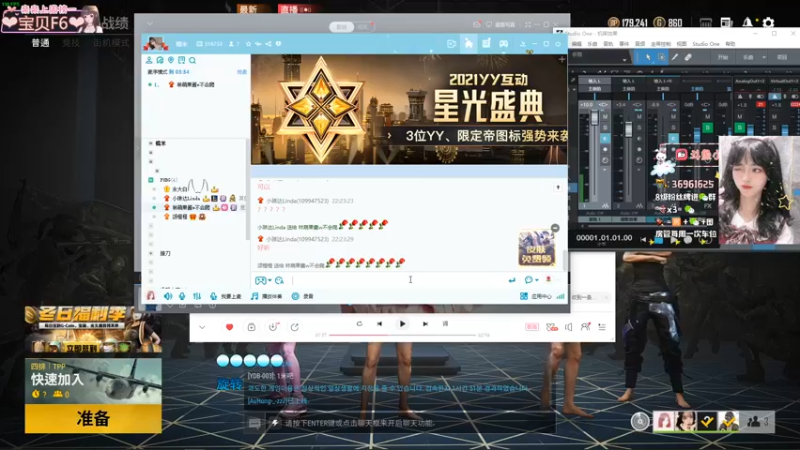
Task: Open the user list icon in the YY sidebar
Action: pos(149,60)
